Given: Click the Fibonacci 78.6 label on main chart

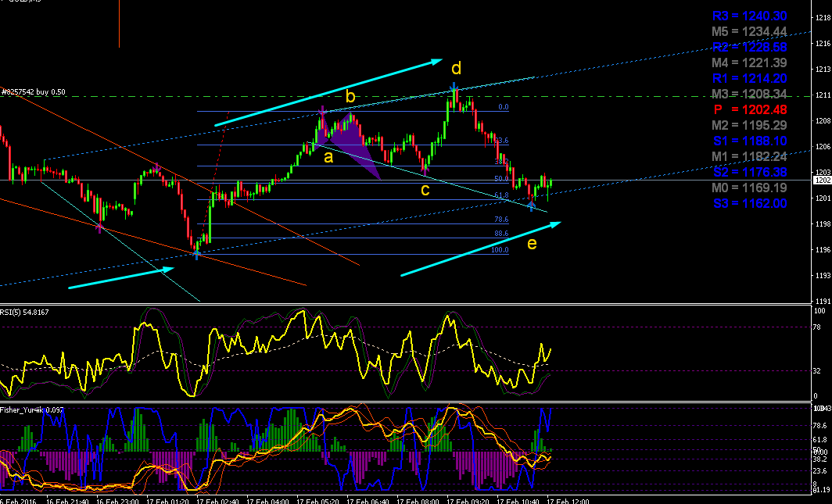Looking at the screenshot, I should (501, 220).
